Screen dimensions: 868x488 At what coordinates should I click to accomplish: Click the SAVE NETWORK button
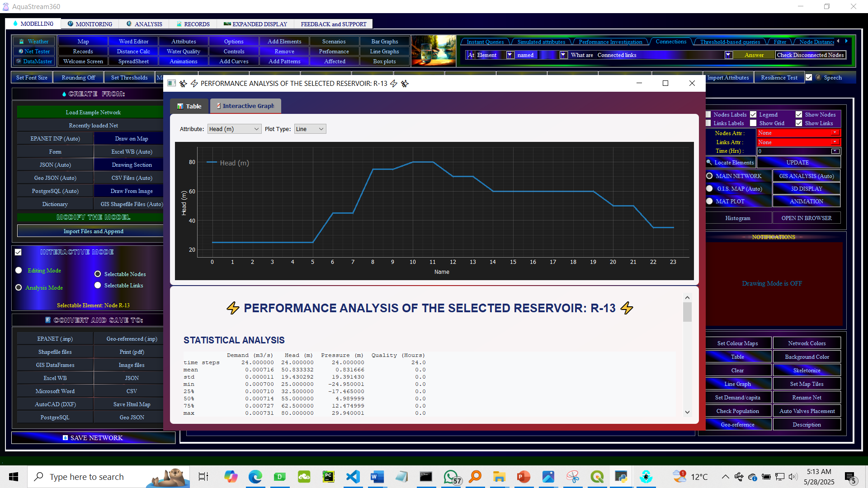point(93,438)
